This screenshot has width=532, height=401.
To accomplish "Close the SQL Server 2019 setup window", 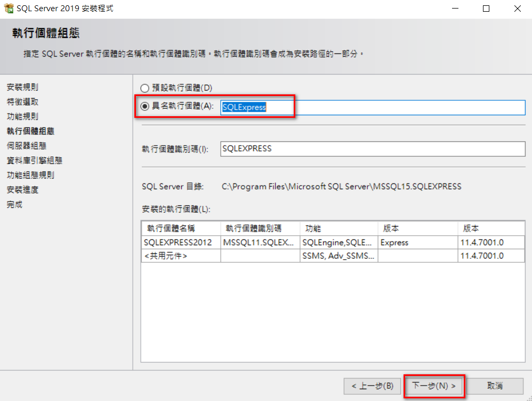I will (517, 9).
